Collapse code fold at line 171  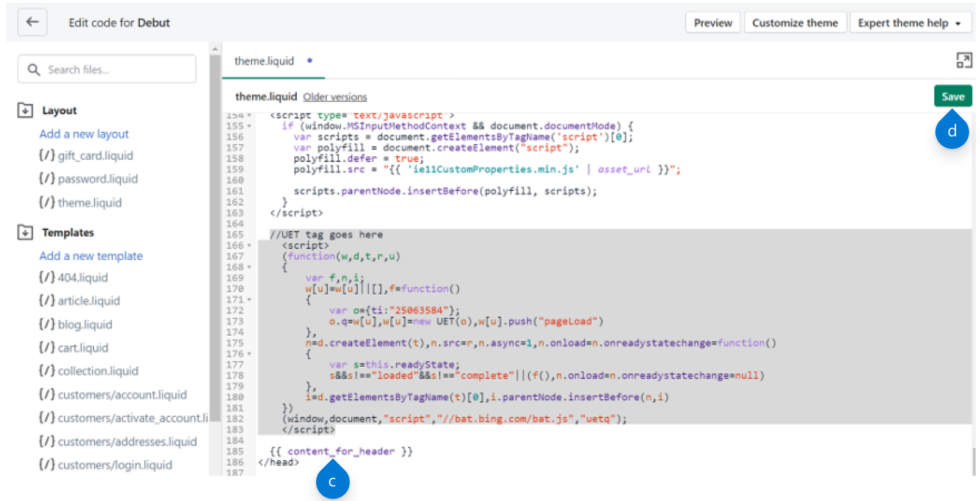[249, 300]
